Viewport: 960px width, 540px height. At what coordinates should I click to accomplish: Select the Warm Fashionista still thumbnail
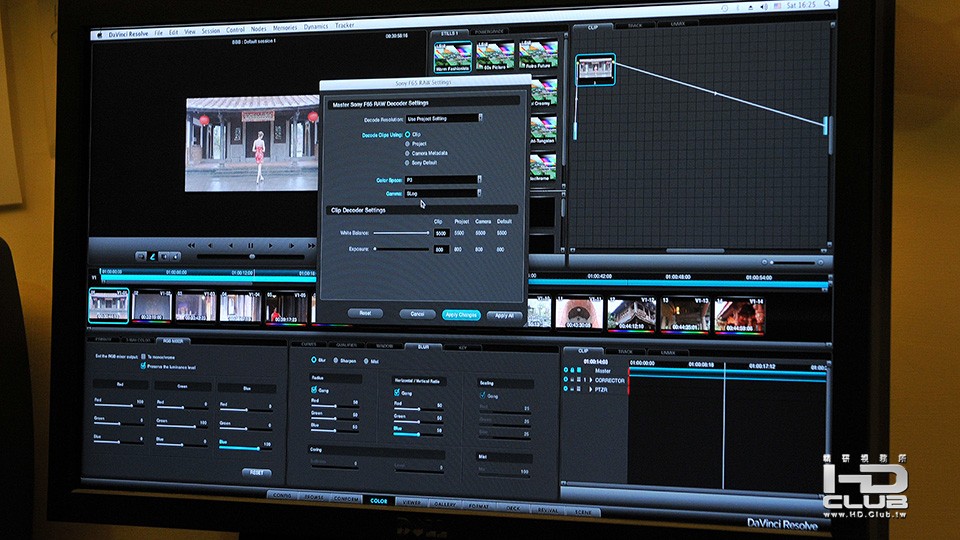click(452, 56)
